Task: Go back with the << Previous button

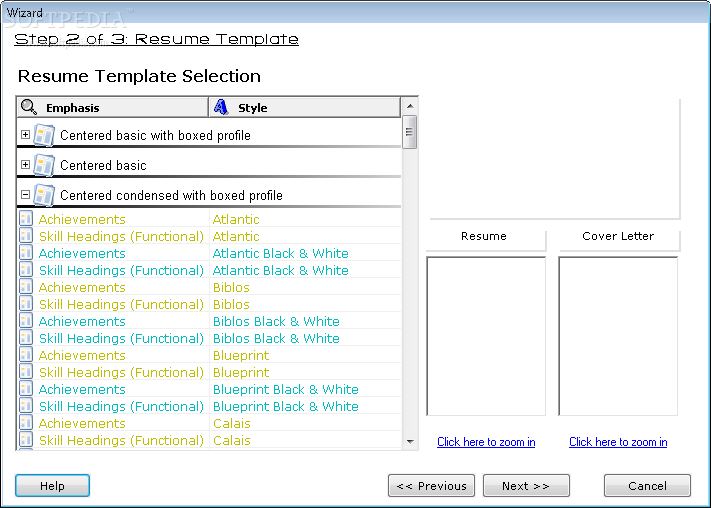Action: pyautogui.click(x=431, y=486)
